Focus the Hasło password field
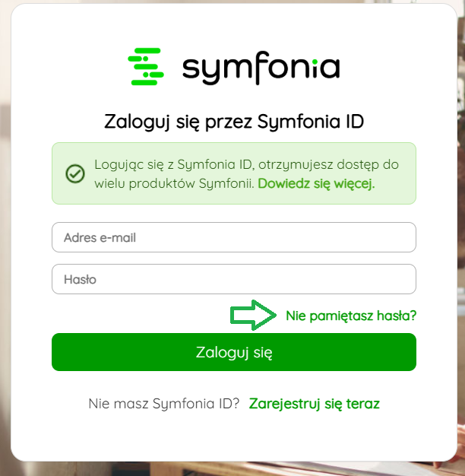 pyautogui.click(x=234, y=279)
